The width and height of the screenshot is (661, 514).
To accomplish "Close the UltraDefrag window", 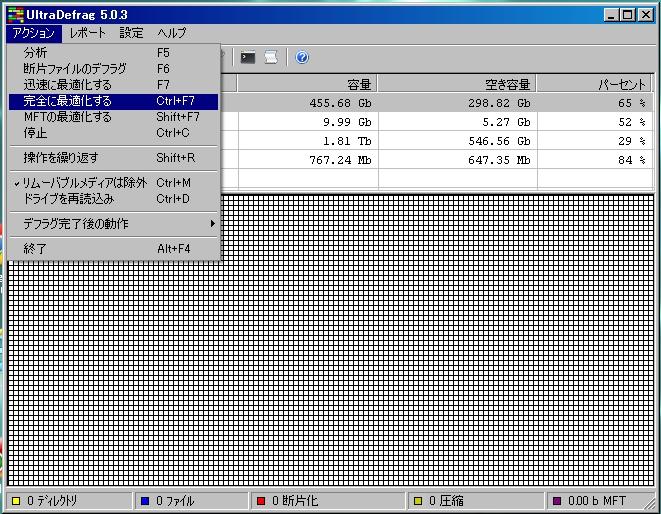I will coord(646,15).
